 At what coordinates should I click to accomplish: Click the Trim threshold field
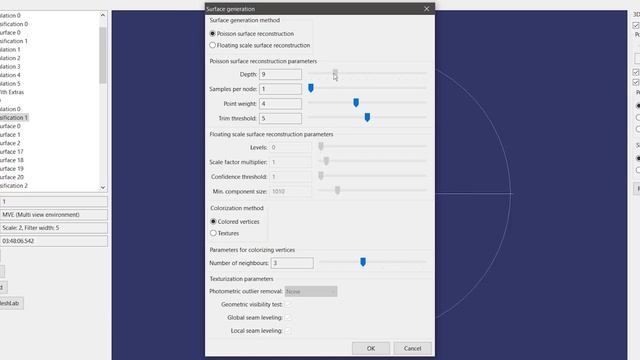click(280, 118)
